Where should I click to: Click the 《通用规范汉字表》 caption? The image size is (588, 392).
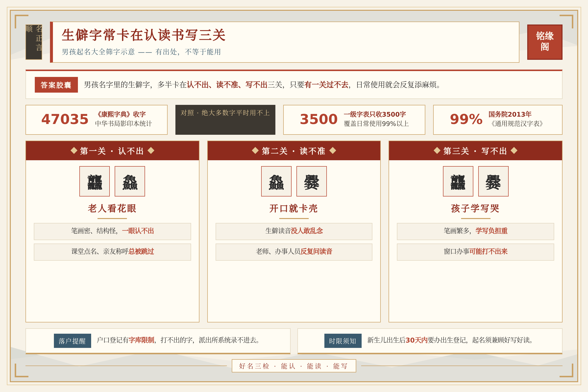(x=517, y=123)
